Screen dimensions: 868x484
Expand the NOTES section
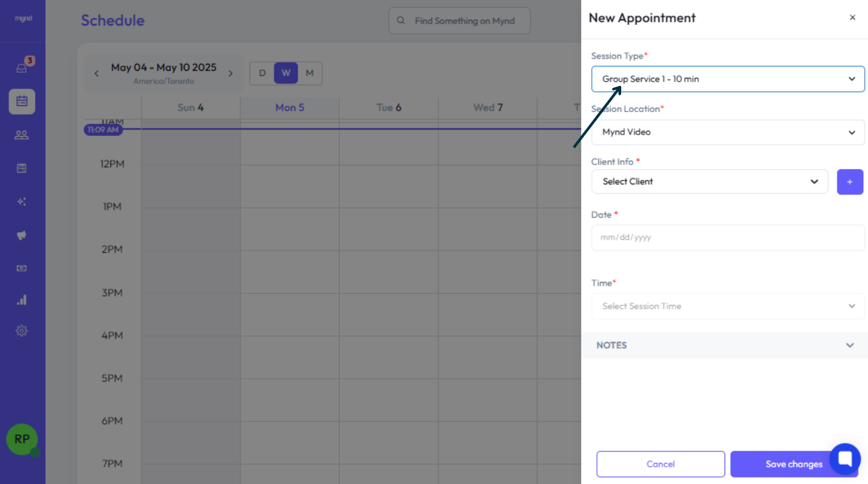click(725, 345)
